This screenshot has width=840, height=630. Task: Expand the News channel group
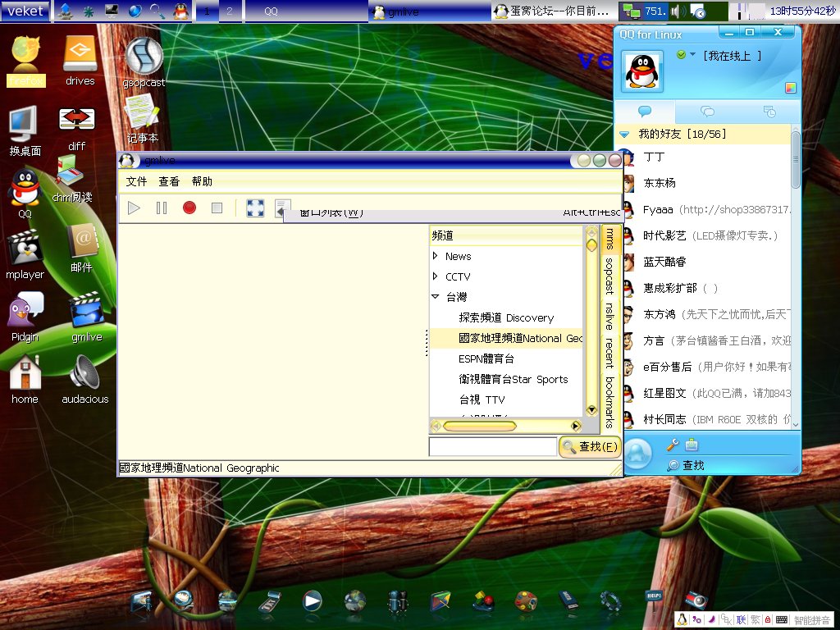[x=435, y=256]
